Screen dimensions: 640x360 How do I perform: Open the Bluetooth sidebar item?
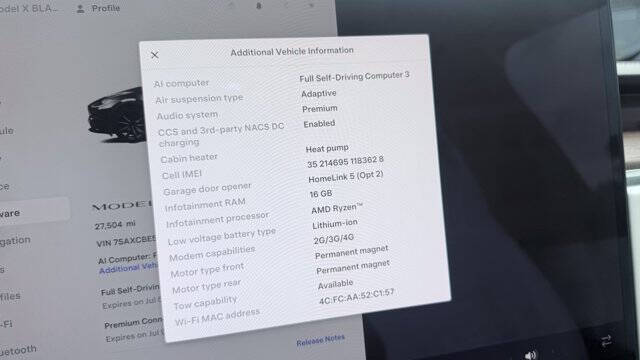click(18, 351)
